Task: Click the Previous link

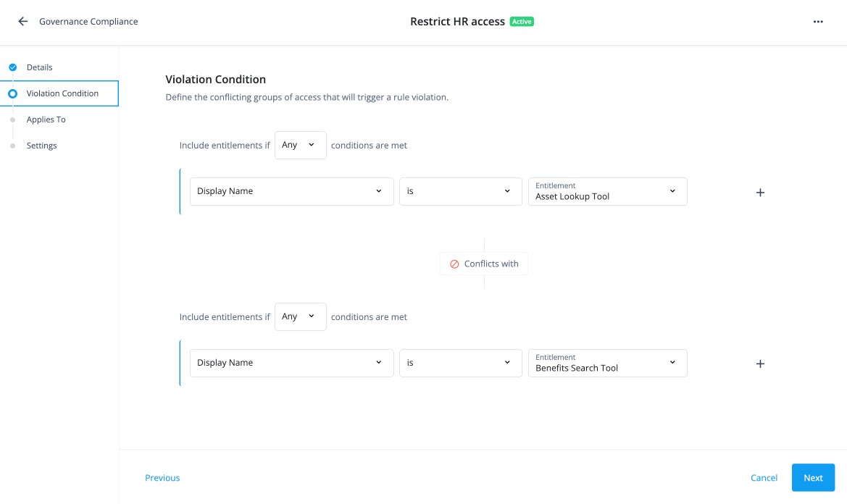Action: pos(162,478)
